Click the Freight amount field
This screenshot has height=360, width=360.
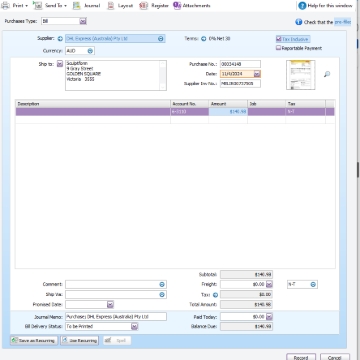pyautogui.click(x=243, y=284)
